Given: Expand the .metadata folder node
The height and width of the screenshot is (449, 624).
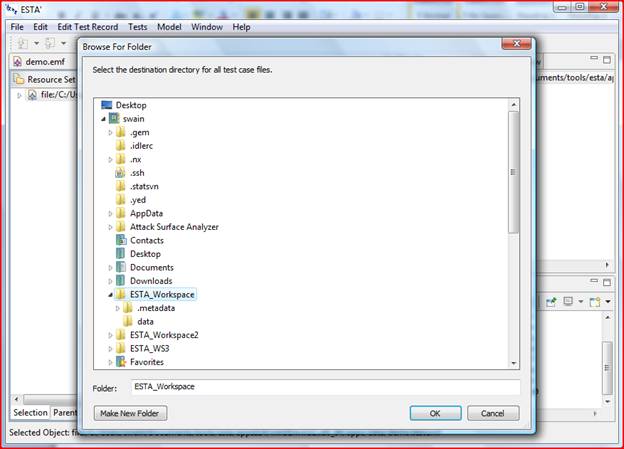Looking at the screenshot, I should tap(117, 308).
